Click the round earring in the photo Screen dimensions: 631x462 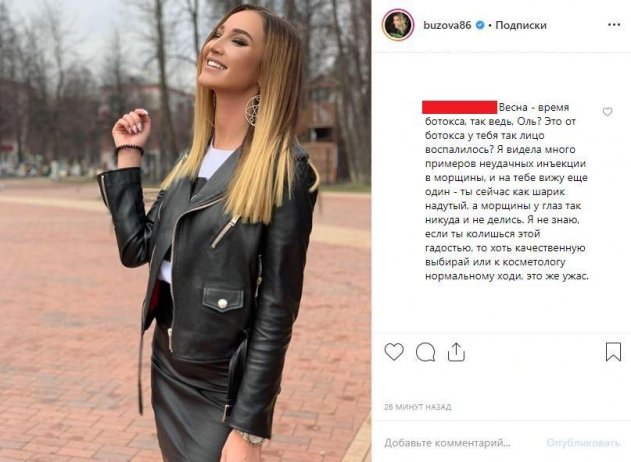(x=252, y=110)
